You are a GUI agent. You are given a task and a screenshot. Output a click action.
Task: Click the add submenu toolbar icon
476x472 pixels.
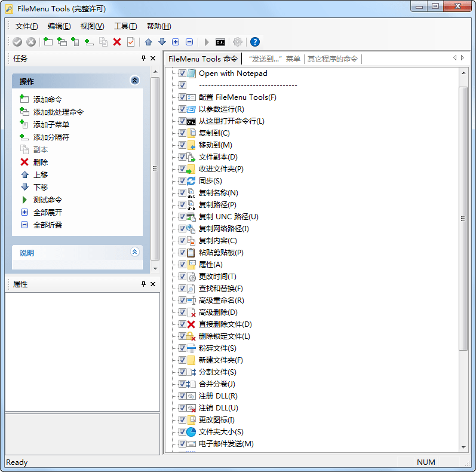(x=75, y=42)
